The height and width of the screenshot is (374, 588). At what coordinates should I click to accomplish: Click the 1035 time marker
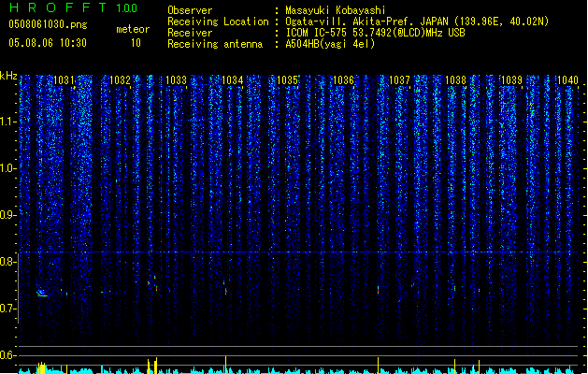[x=288, y=80]
